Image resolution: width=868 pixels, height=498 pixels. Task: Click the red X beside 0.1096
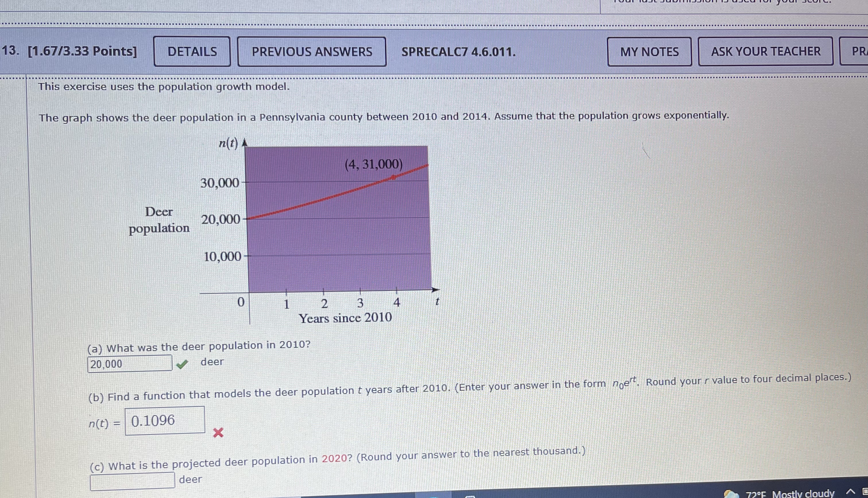(218, 433)
